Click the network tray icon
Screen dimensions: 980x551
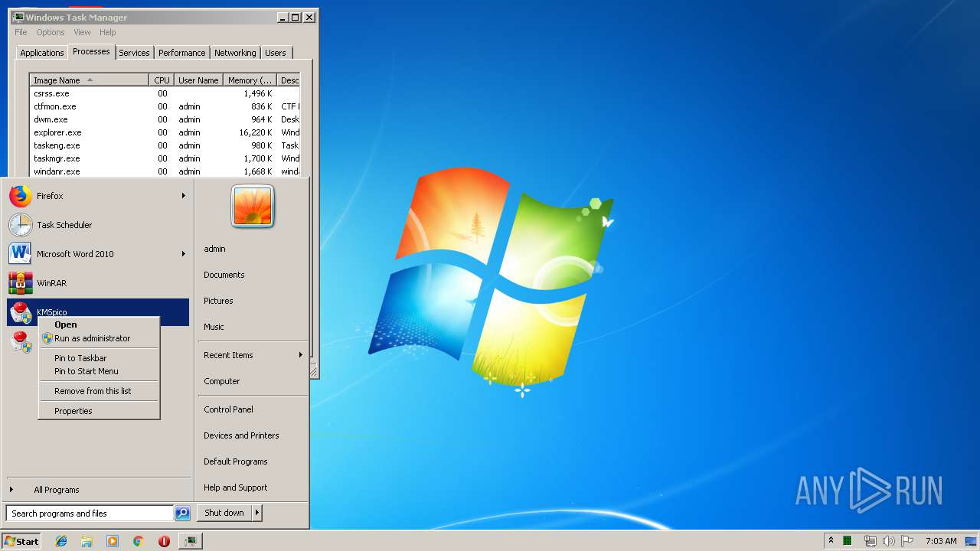[870, 541]
